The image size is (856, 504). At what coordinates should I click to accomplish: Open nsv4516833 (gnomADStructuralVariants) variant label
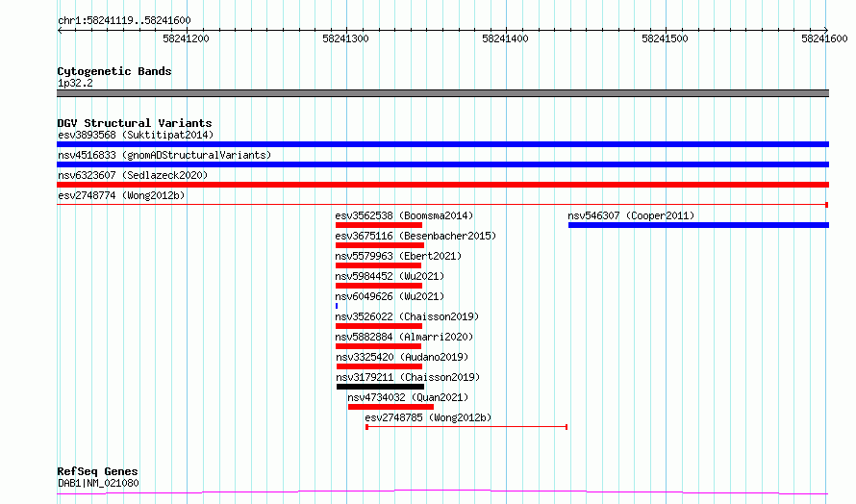[164, 155]
